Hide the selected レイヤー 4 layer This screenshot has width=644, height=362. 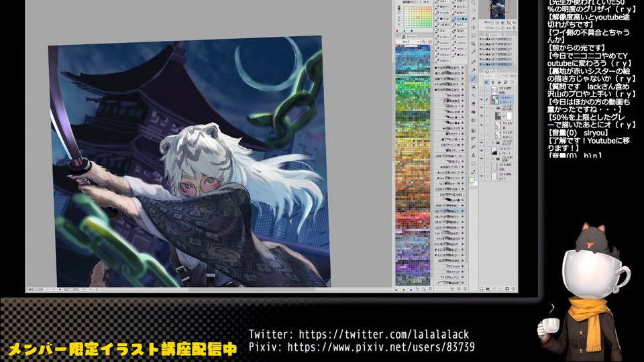coord(482,100)
